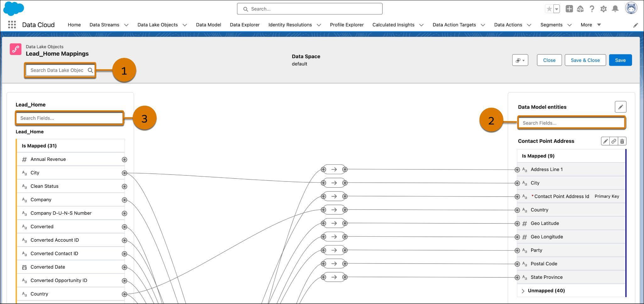Click the mapping arrow for Address Line 1
Screen dimensions: 644x304
[x=334, y=169]
